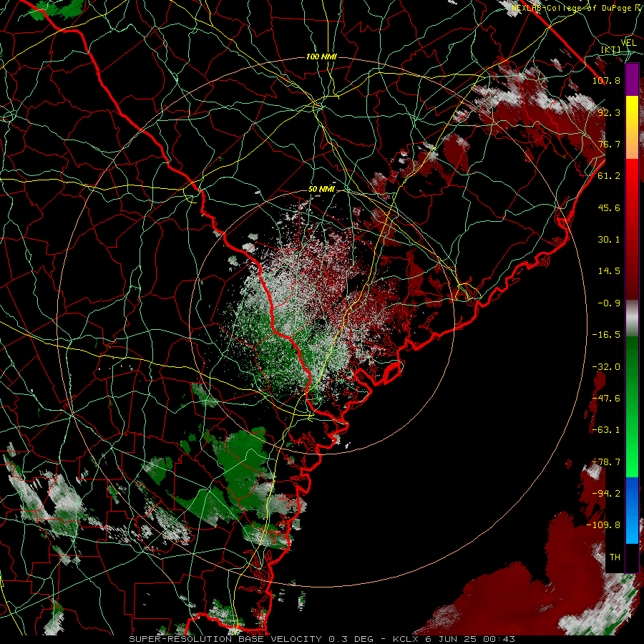Screen dimensions: 644x644
Task: Select the VEL legend title
Action: tap(628, 43)
